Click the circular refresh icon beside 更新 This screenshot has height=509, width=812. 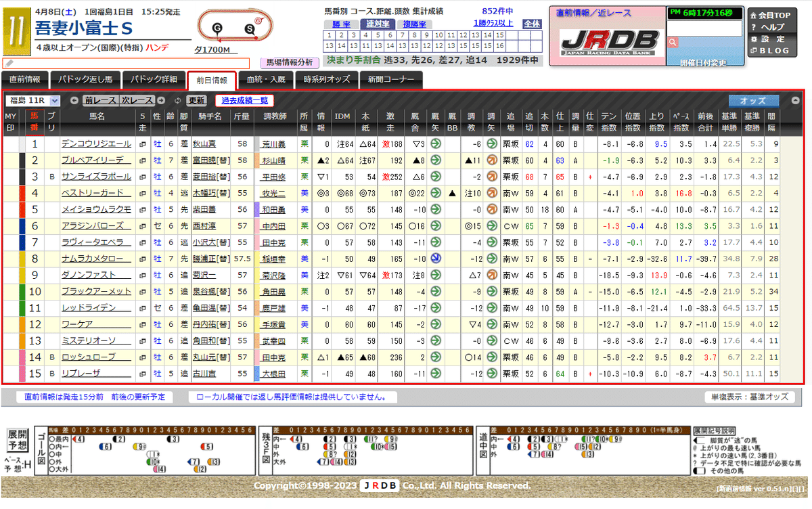177,100
